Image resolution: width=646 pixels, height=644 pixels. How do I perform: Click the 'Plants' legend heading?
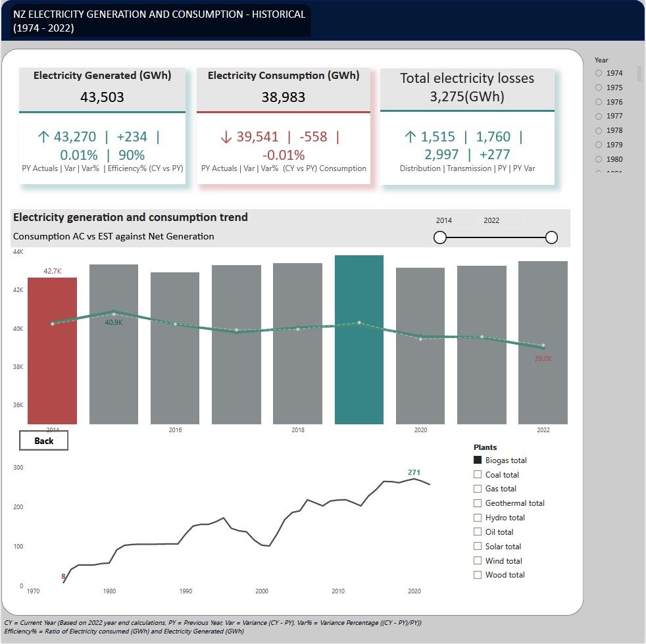pyautogui.click(x=485, y=447)
